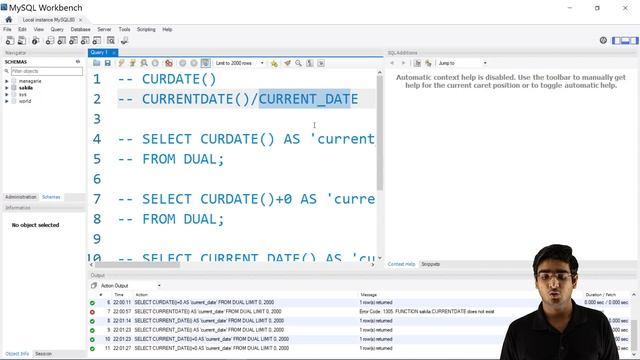
Task: Execute statement under cursor icon
Action: 132,63
